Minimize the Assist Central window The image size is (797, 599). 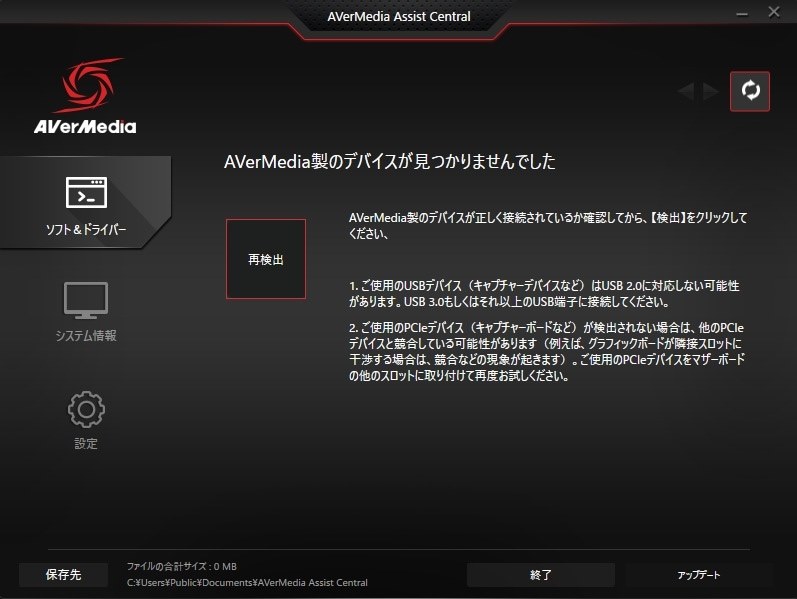[x=742, y=13]
